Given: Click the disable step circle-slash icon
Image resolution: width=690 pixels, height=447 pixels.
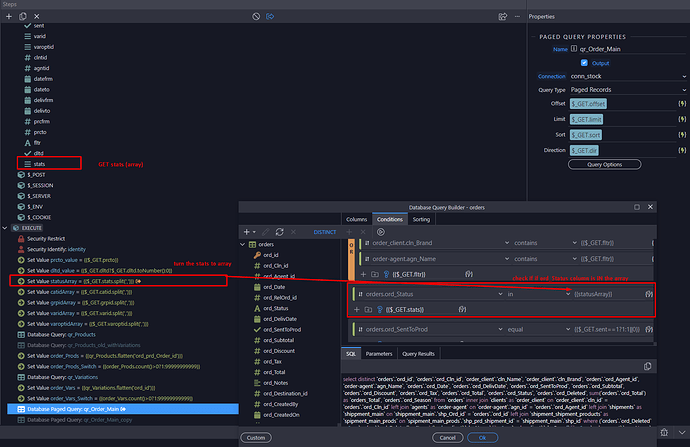Looking at the screenshot, I should coord(256,16).
